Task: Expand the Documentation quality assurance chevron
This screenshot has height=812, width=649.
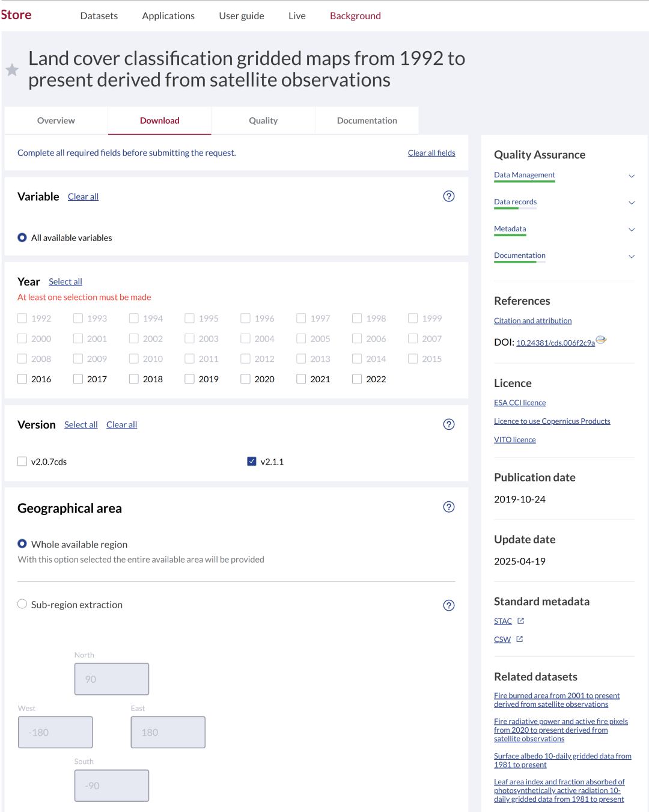Action: (632, 257)
